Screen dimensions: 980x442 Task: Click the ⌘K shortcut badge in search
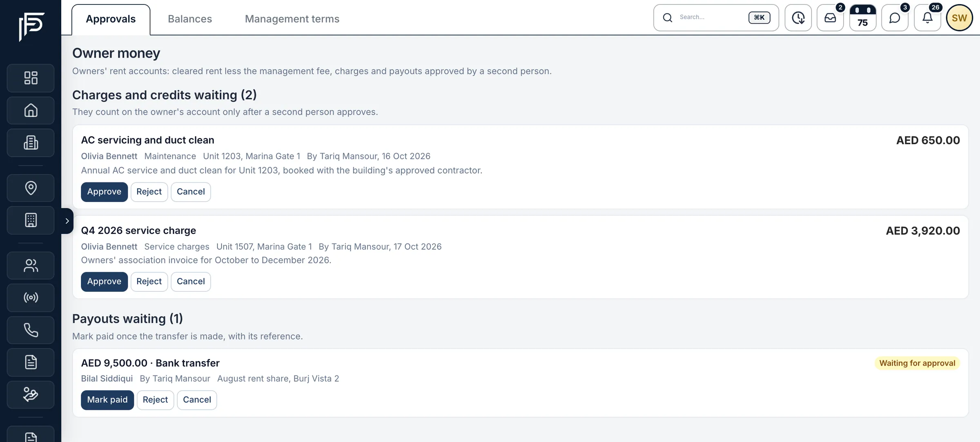point(759,18)
